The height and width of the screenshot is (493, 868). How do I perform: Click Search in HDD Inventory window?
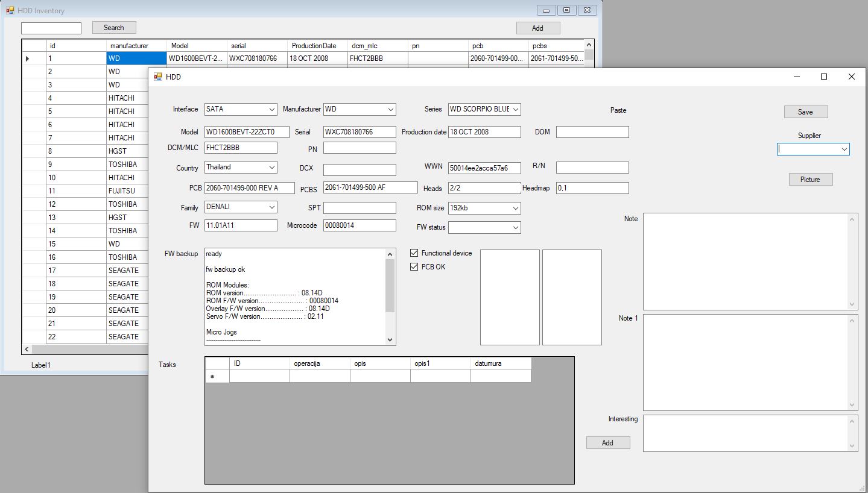pos(114,27)
